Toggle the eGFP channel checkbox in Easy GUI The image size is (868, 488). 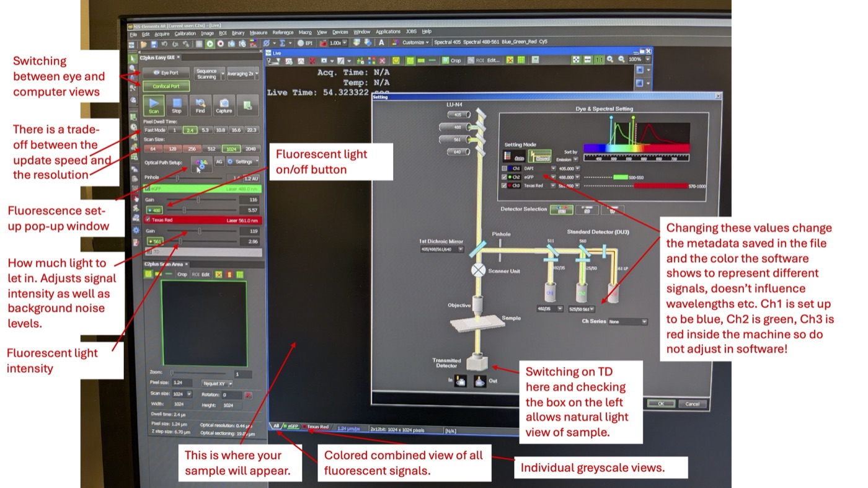click(x=148, y=188)
